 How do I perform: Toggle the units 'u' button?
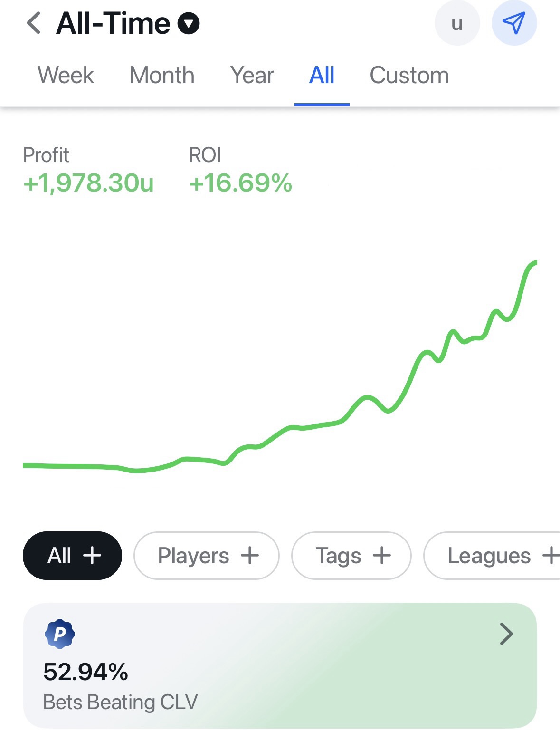[x=457, y=23]
